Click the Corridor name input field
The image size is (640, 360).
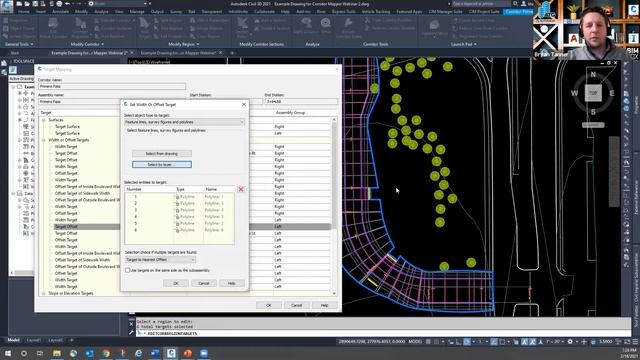pos(112,87)
